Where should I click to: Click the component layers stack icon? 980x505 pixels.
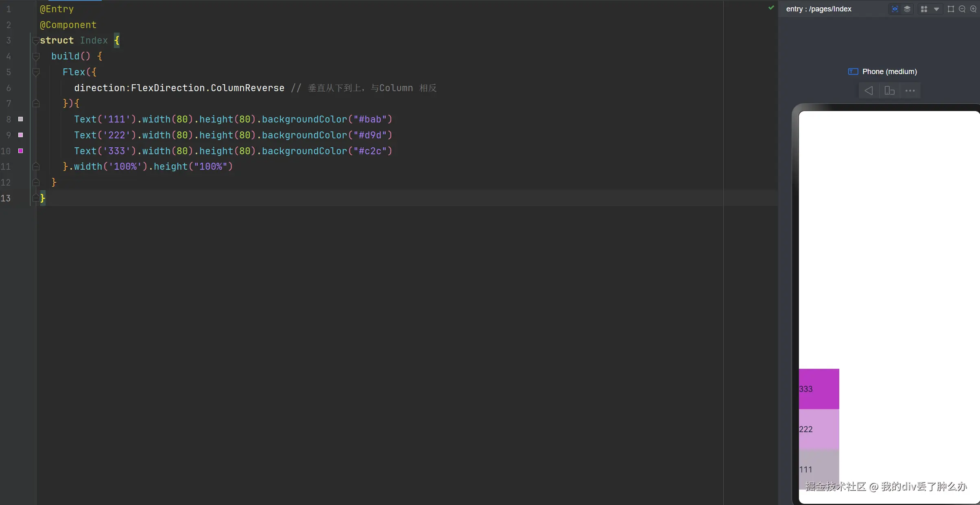(907, 9)
